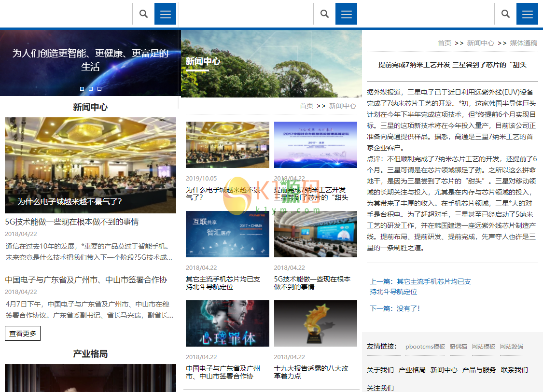Screen dimensions: 543x392
Task: Click the 奇偶猫 friendly link
Action: 458,347
